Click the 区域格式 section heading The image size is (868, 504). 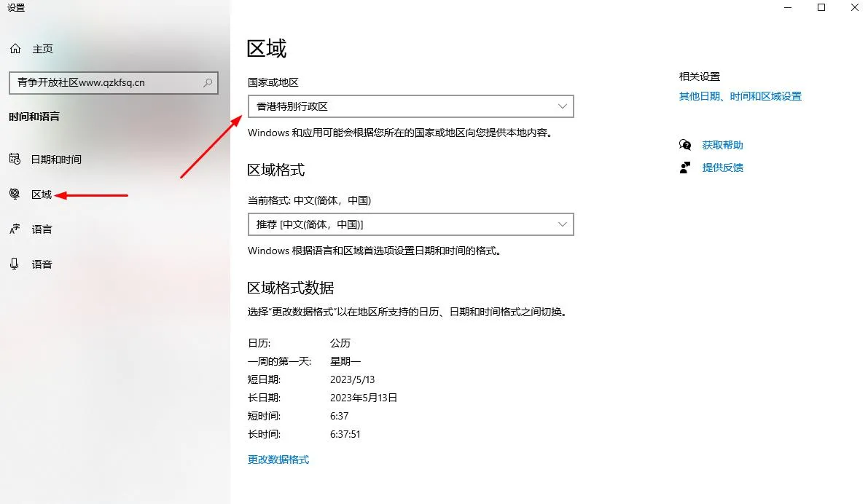point(275,170)
